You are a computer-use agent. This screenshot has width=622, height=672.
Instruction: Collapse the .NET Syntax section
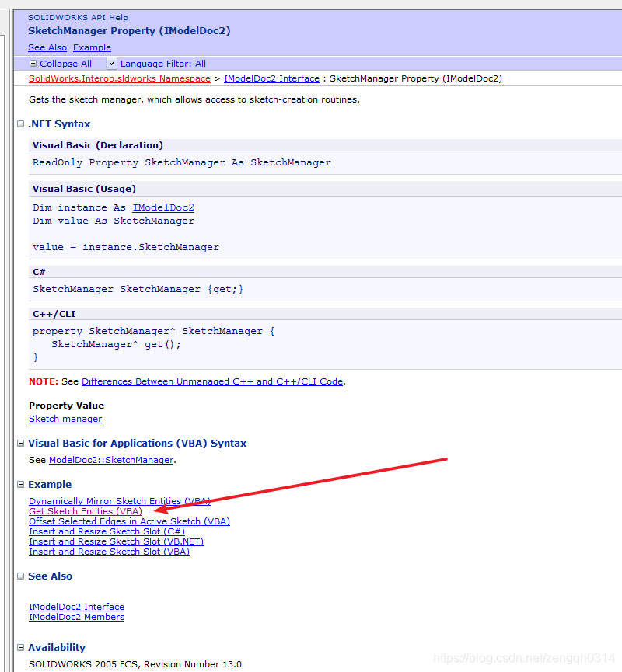[x=20, y=124]
